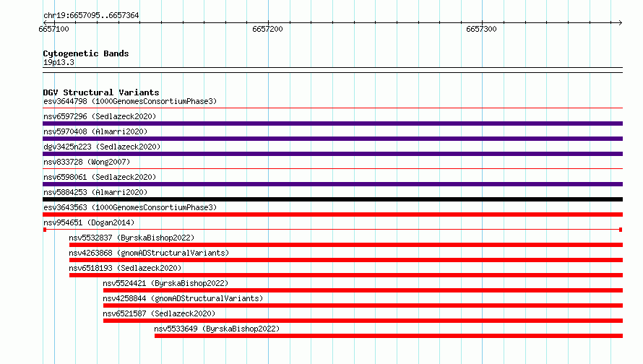This screenshot has width=643, height=364.
Task: Select the purple bar under dgv3425n223
Action: (x=332, y=154)
